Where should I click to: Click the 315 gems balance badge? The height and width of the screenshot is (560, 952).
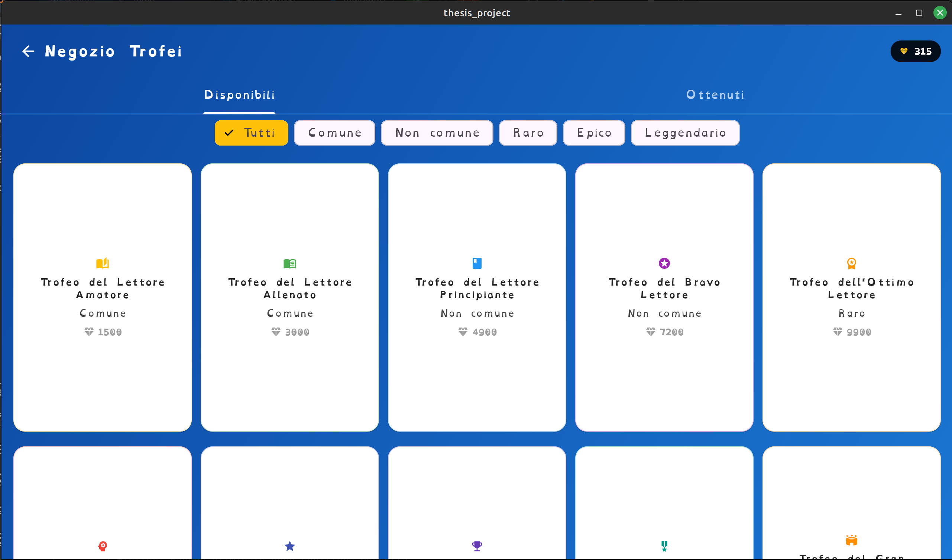tap(915, 51)
